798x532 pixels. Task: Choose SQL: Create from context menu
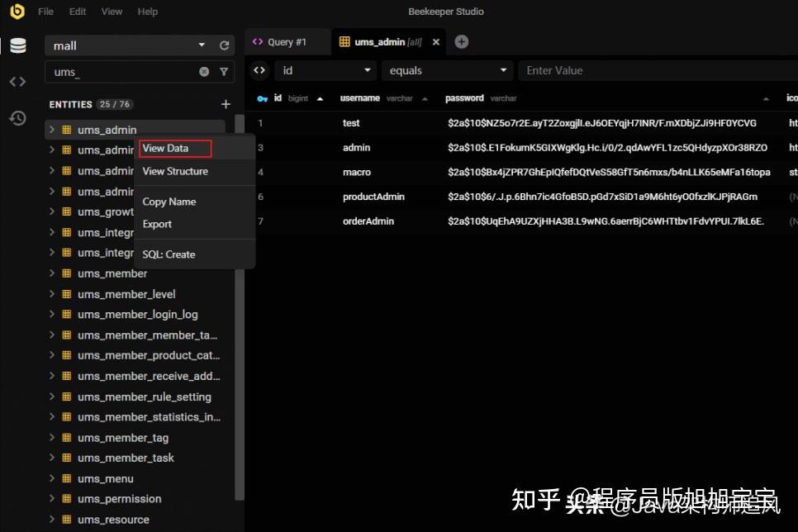coord(194,254)
